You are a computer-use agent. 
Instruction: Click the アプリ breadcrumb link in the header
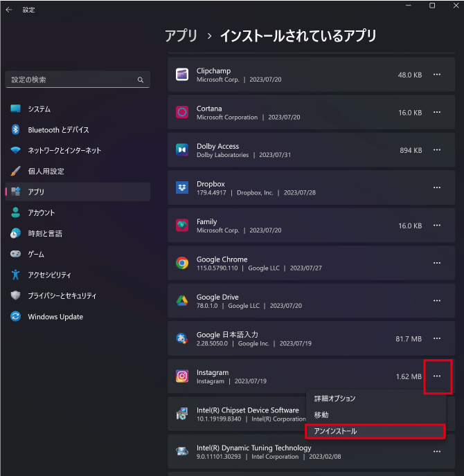pyautogui.click(x=181, y=36)
